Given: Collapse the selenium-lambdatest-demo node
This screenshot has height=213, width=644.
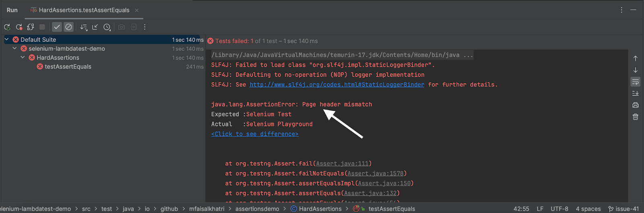Looking at the screenshot, I should coord(14,48).
